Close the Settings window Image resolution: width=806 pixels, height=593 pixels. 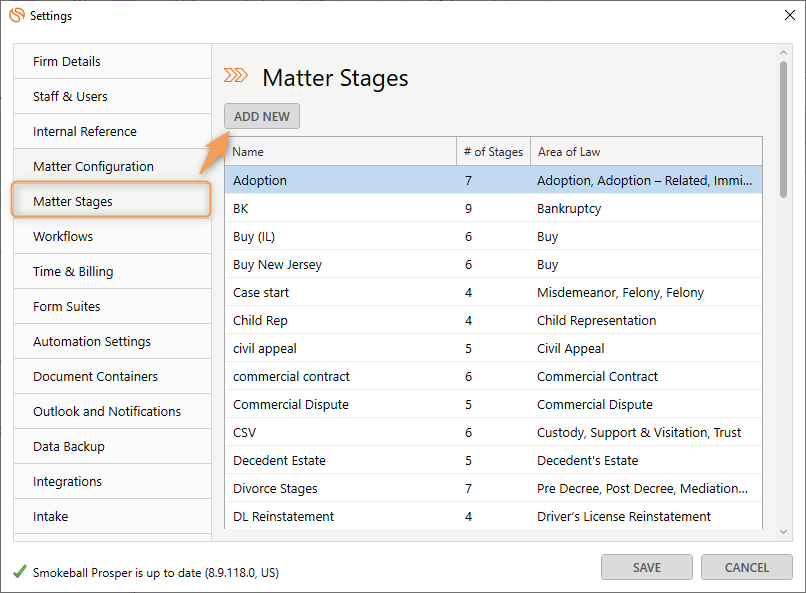(x=790, y=15)
